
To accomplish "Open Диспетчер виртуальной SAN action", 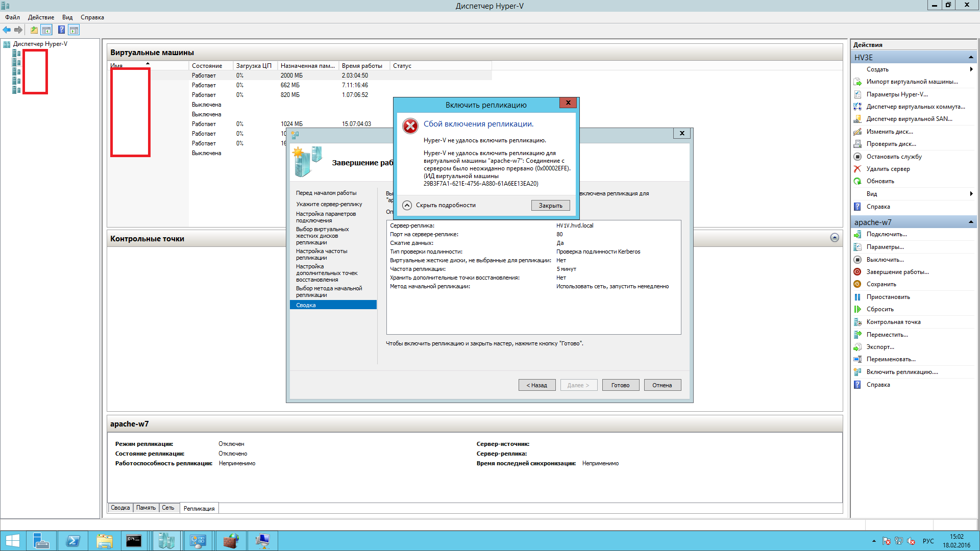I will [909, 119].
